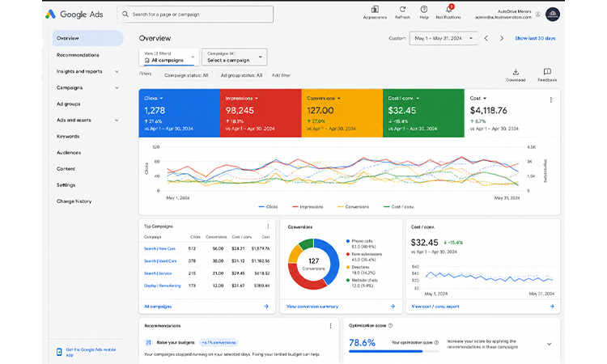Open the Impressions metric dropdown

click(257, 98)
